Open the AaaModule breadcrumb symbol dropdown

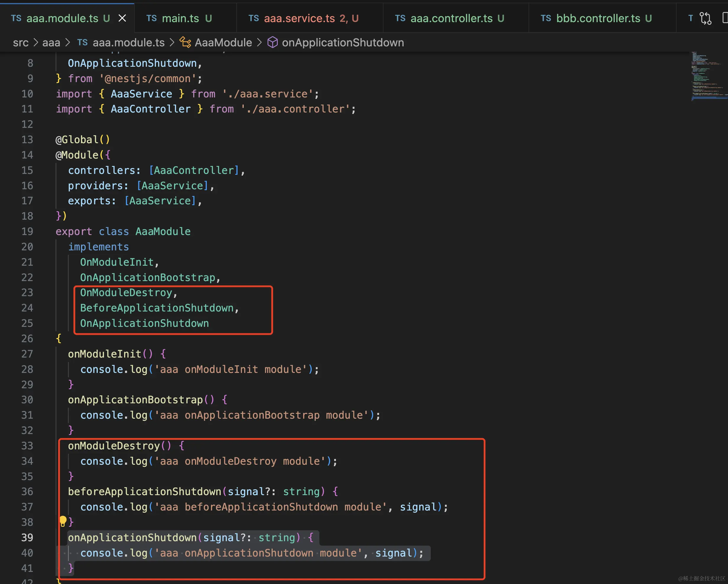tap(223, 43)
